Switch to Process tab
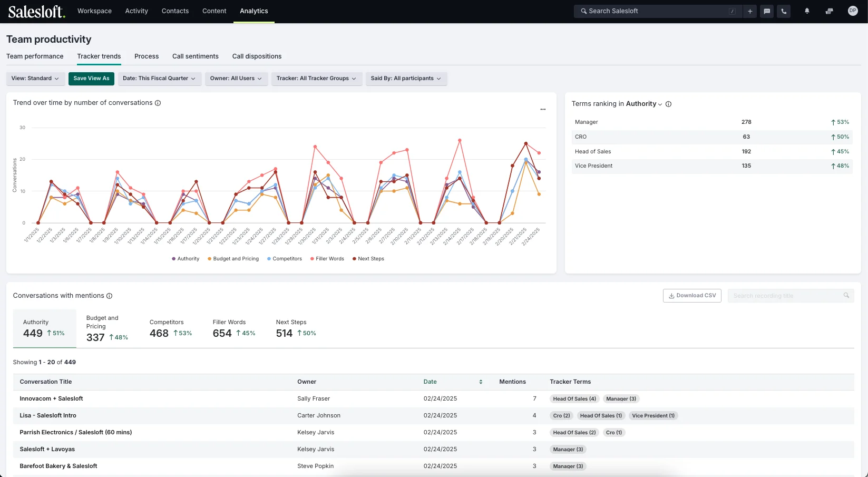This screenshot has height=477, width=868. [x=147, y=56]
